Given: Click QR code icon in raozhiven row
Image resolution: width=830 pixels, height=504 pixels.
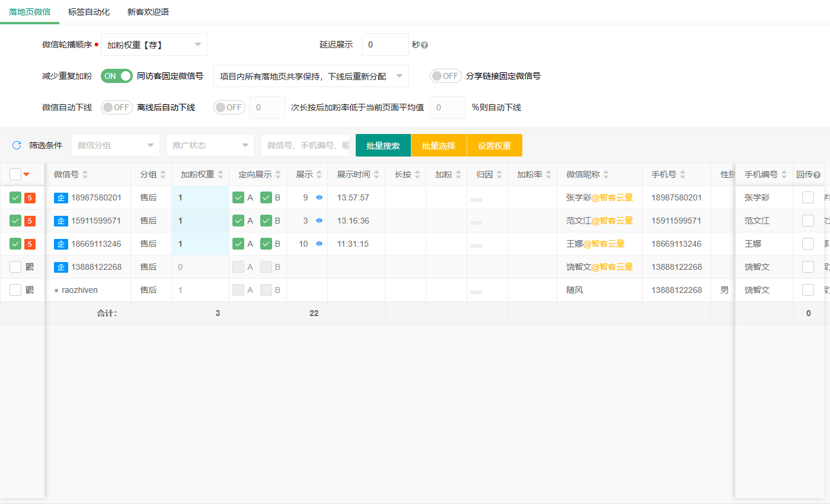Looking at the screenshot, I should click(30, 290).
